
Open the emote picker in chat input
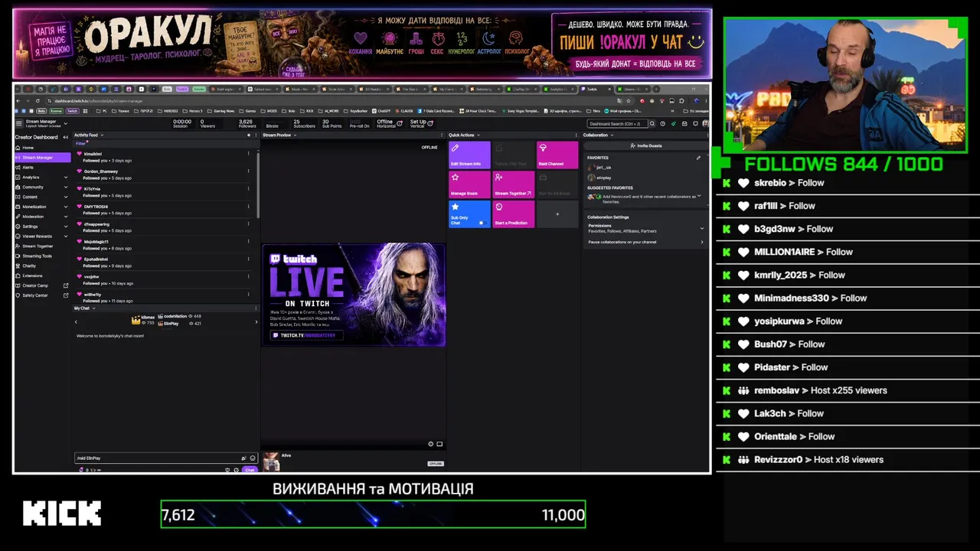253,458
